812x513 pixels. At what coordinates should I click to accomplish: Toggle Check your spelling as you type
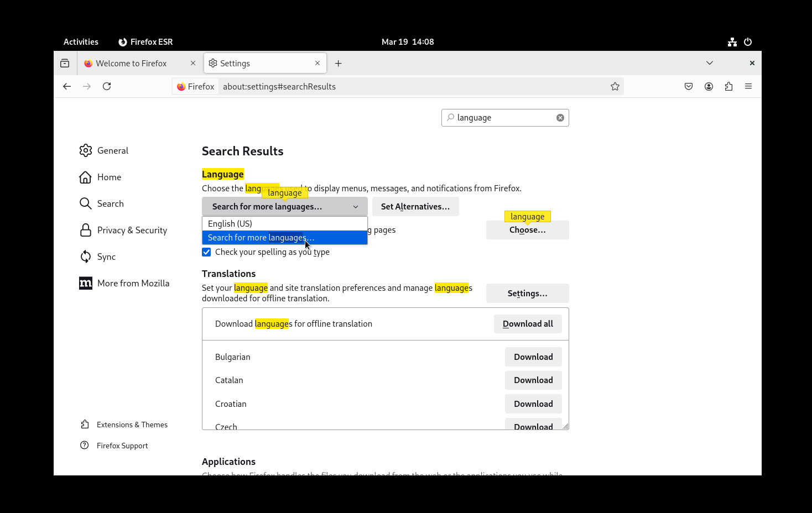pos(206,252)
